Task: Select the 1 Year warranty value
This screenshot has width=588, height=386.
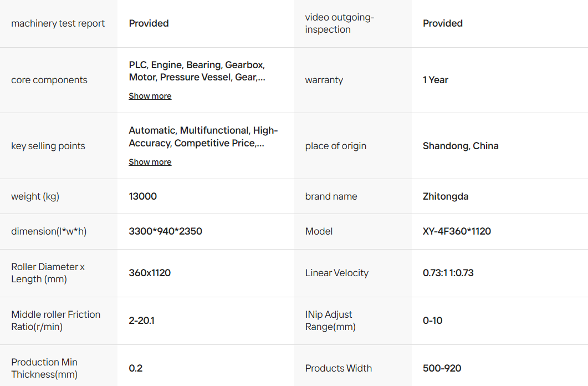Action: [x=436, y=80]
